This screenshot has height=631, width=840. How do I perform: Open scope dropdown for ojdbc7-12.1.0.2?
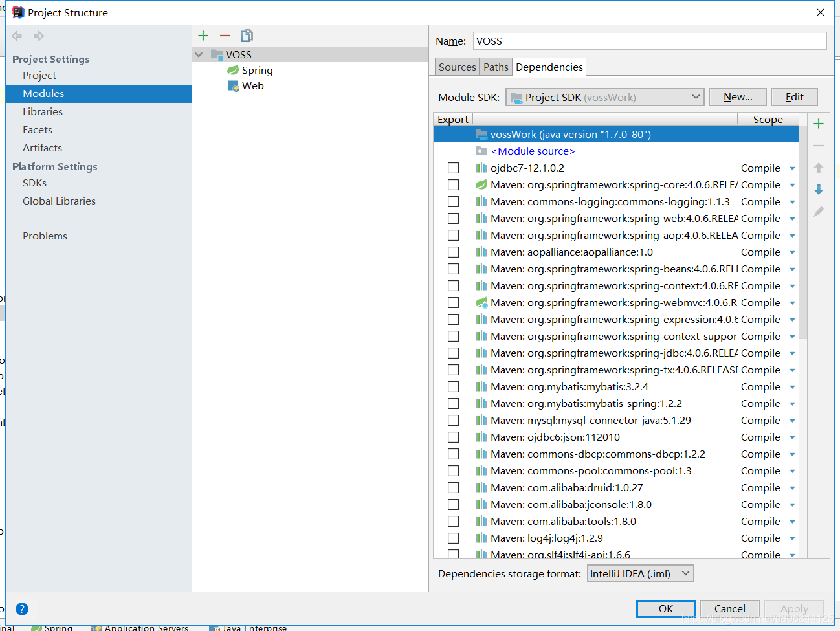(792, 168)
